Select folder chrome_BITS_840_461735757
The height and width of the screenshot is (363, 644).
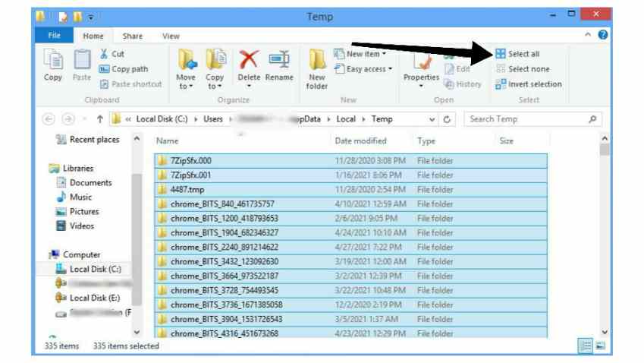click(350, 204)
